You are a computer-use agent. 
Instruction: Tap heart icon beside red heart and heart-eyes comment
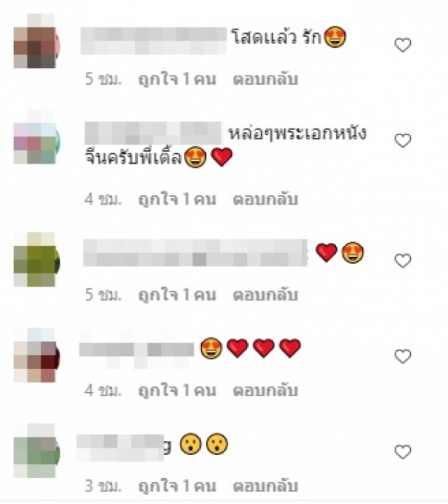pos(402,260)
